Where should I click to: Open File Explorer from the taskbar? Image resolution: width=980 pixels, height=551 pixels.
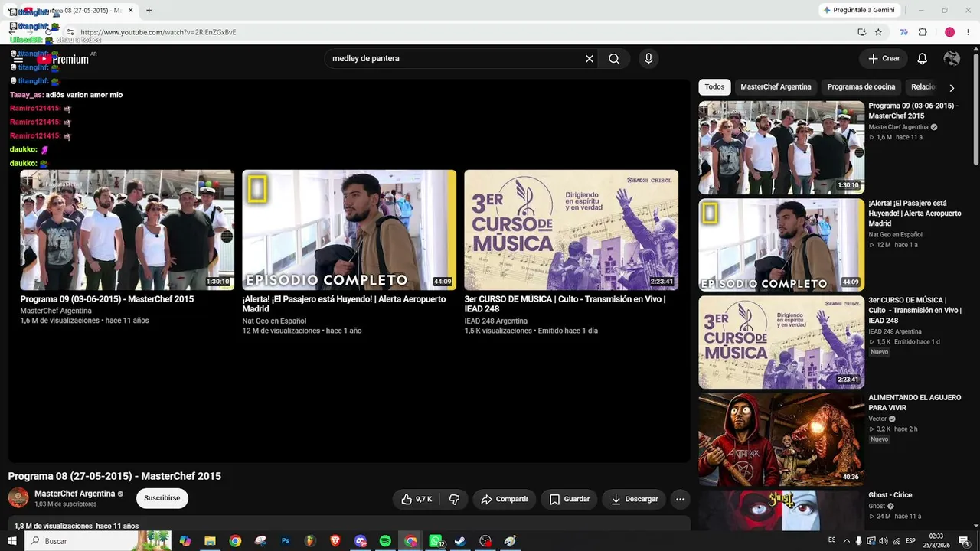210,541
